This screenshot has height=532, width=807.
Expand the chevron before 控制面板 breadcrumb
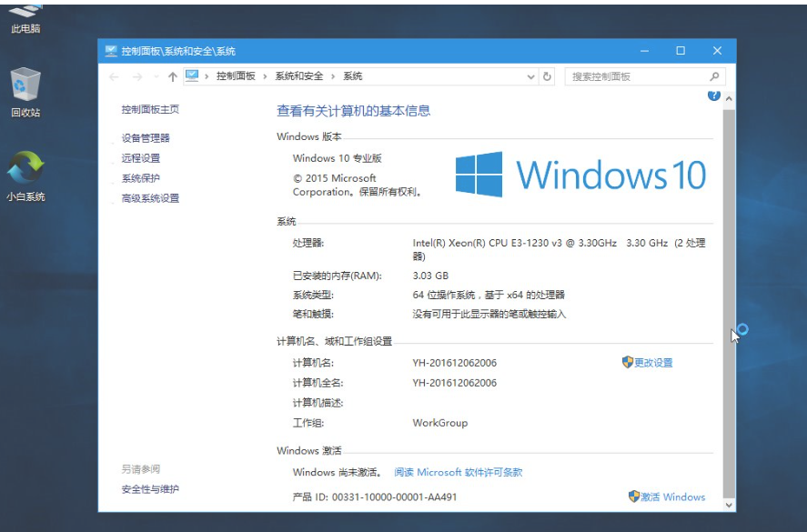[x=207, y=76]
